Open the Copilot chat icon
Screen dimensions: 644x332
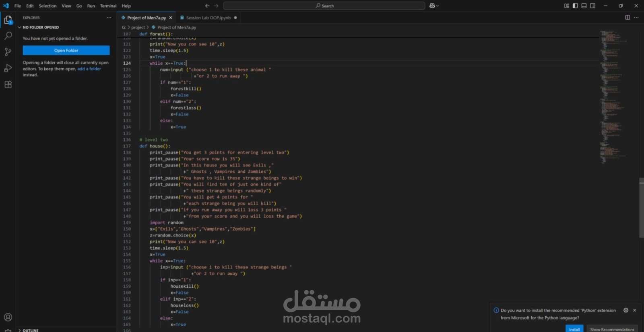pyautogui.click(x=432, y=6)
